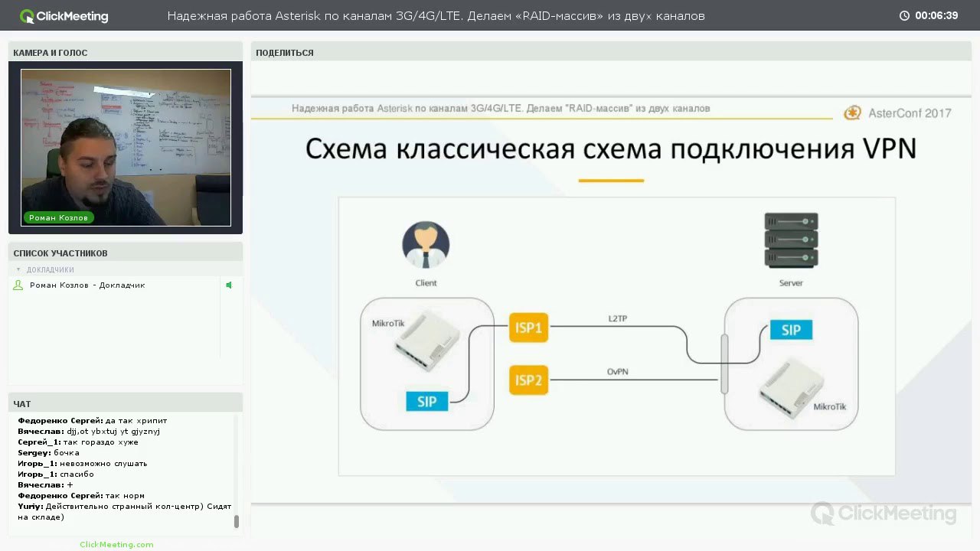Click chat message 'да так хрипит'
The width and height of the screenshot is (980, 551).
[136, 420]
